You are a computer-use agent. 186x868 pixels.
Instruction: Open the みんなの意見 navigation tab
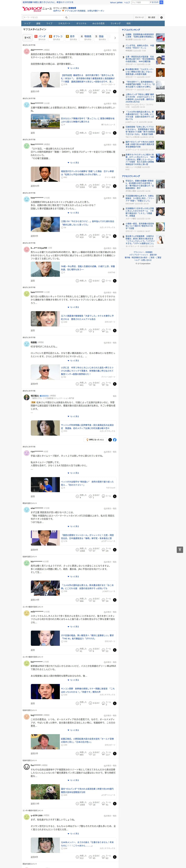98,24
